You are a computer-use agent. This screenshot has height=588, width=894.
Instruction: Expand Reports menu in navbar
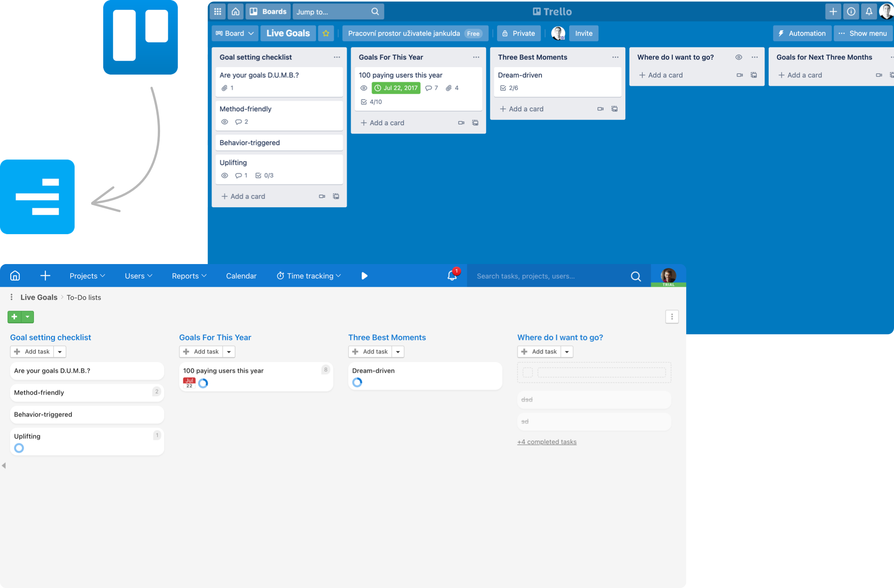[189, 276]
